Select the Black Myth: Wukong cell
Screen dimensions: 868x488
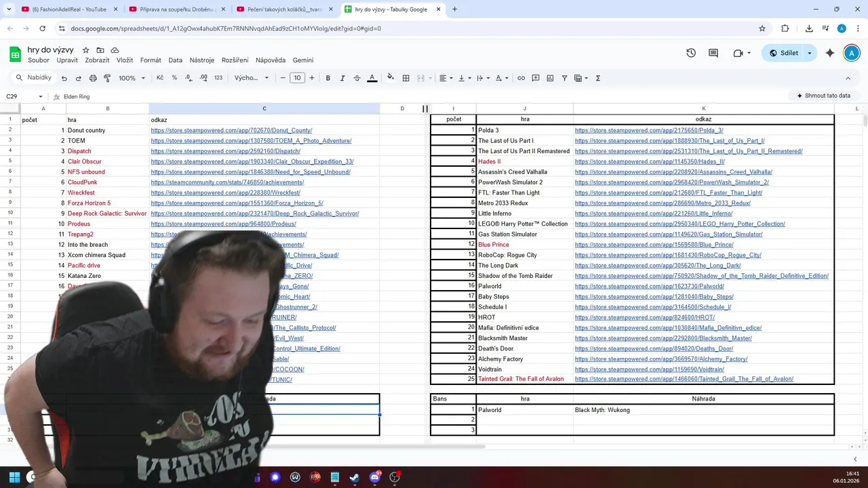(x=703, y=410)
